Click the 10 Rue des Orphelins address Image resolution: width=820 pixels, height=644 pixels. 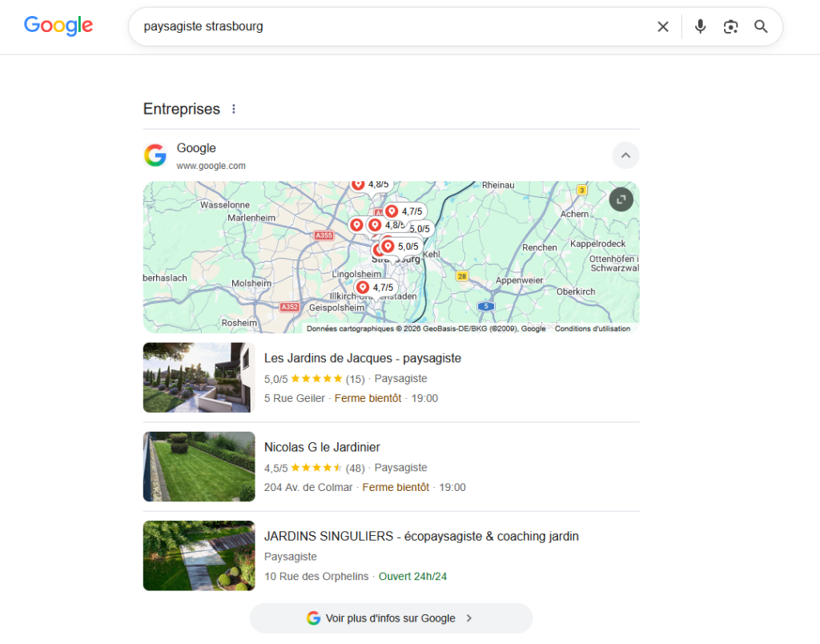[x=316, y=577]
